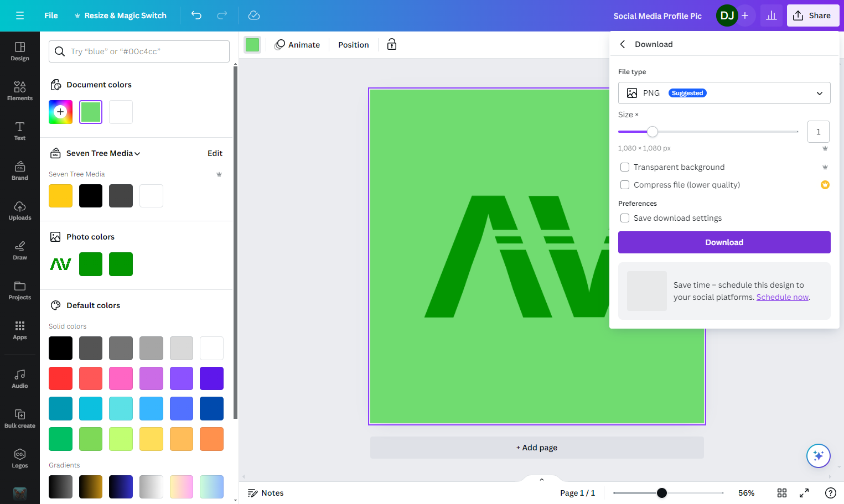Open the Apps sidebar panel
This screenshot has height=504, width=844.
click(20, 330)
